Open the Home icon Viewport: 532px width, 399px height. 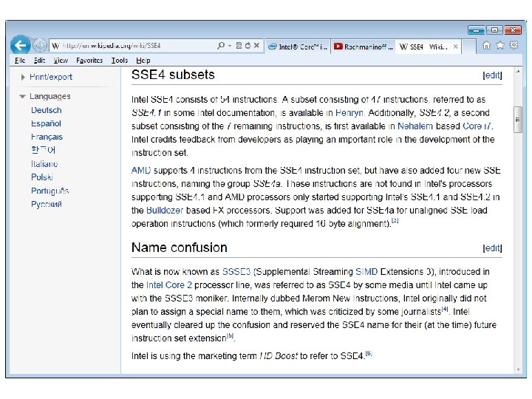point(486,45)
